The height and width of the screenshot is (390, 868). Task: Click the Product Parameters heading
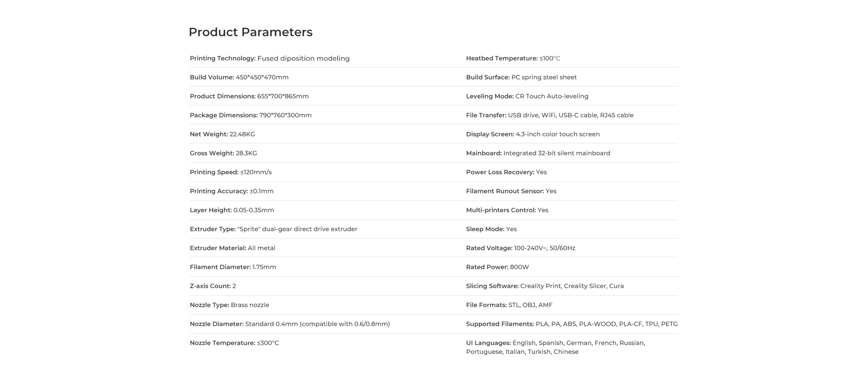[250, 32]
